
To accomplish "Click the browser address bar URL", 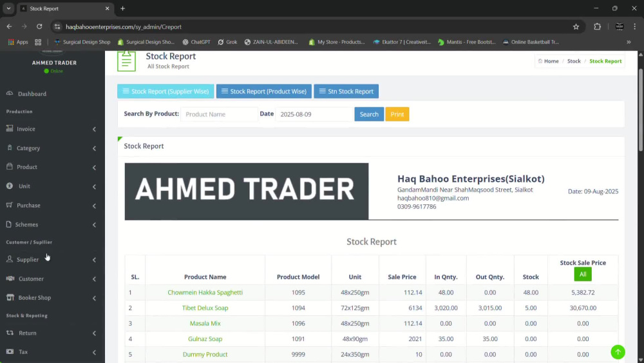I will coord(123,26).
